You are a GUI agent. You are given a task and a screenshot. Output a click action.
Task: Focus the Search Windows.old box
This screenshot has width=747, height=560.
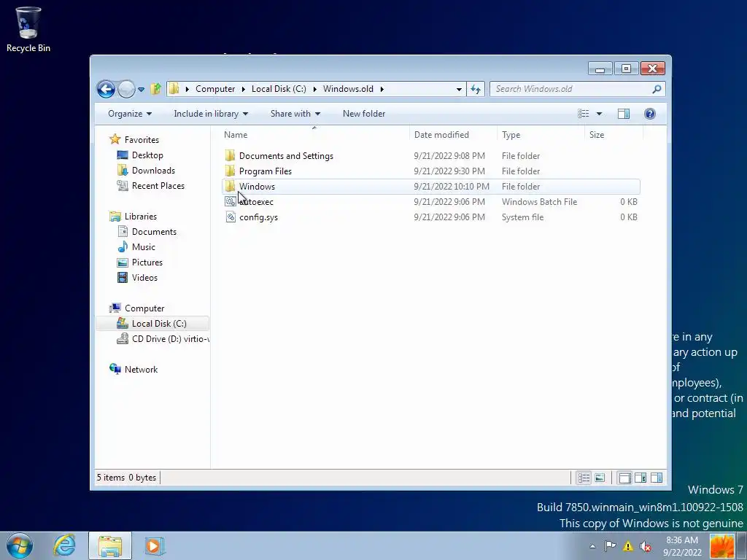click(578, 89)
